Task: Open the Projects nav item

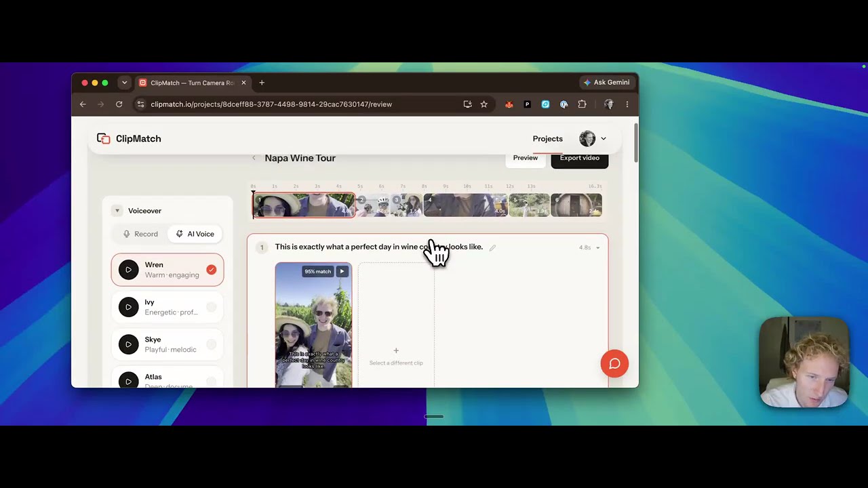Action: pyautogui.click(x=548, y=139)
